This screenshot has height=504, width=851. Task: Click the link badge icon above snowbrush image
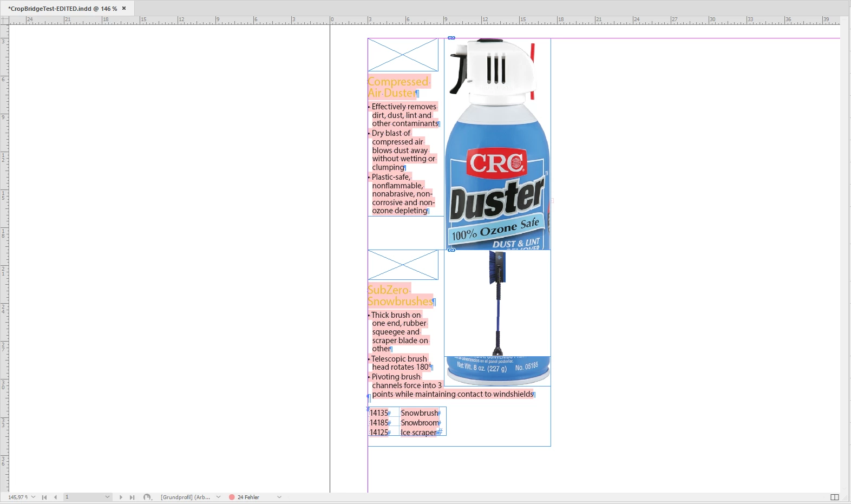[451, 250]
